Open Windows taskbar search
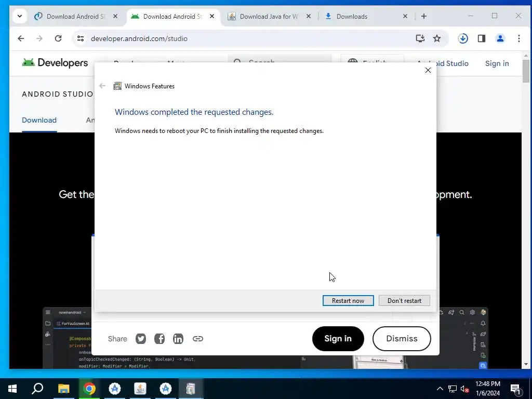Screen dimensions: 532x399 37,389
